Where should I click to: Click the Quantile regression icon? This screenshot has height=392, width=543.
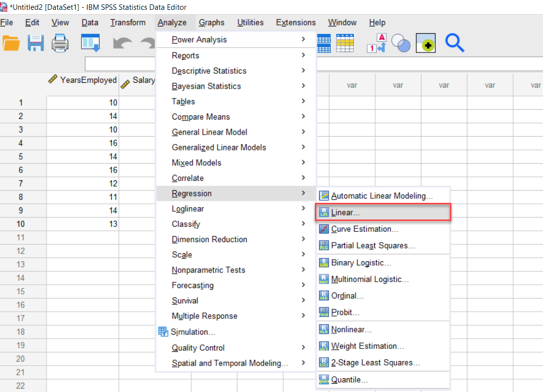324,380
